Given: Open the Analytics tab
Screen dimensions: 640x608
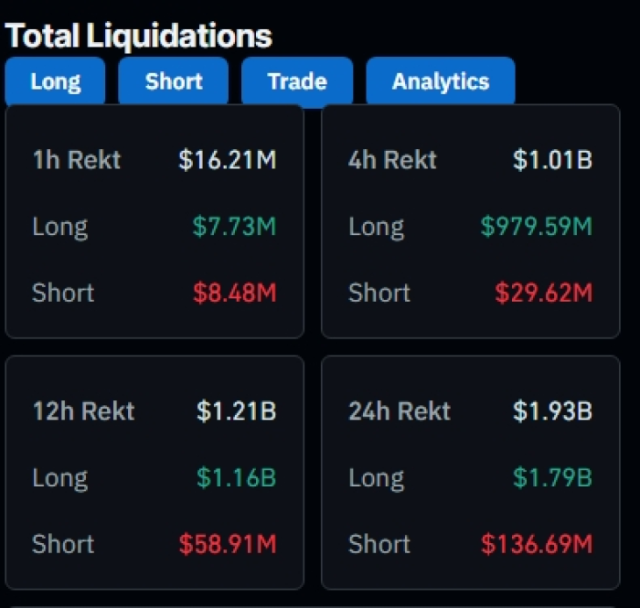Looking at the screenshot, I should (x=440, y=82).
